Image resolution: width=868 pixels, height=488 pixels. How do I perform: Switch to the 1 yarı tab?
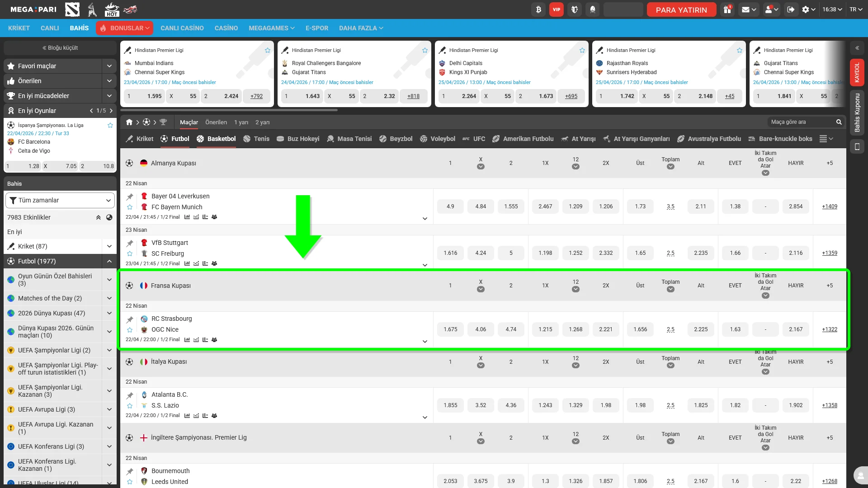point(241,122)
